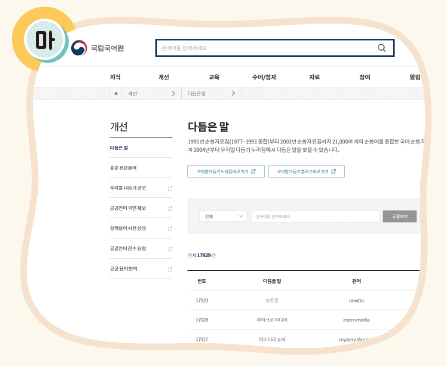Viewport: 447px width, 366px height.
Task: Click external-link icon on fifth sidebar item
Action: 170,228
